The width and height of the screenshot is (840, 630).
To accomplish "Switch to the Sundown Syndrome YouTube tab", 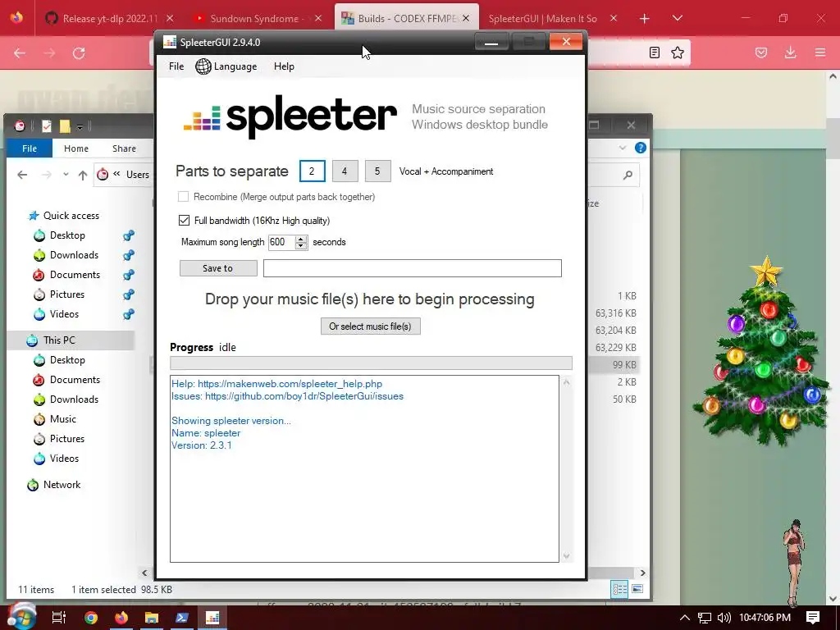I will [257, 18].
